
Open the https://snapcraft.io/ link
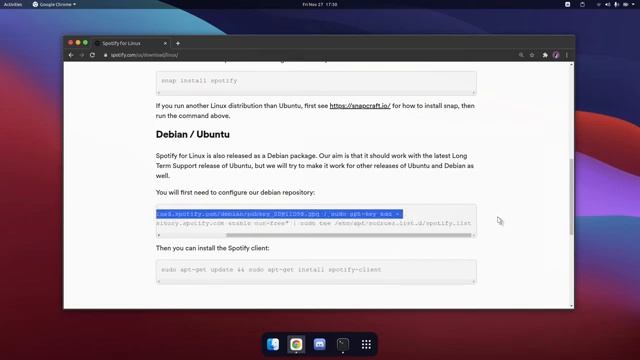[x=360, y=106]
